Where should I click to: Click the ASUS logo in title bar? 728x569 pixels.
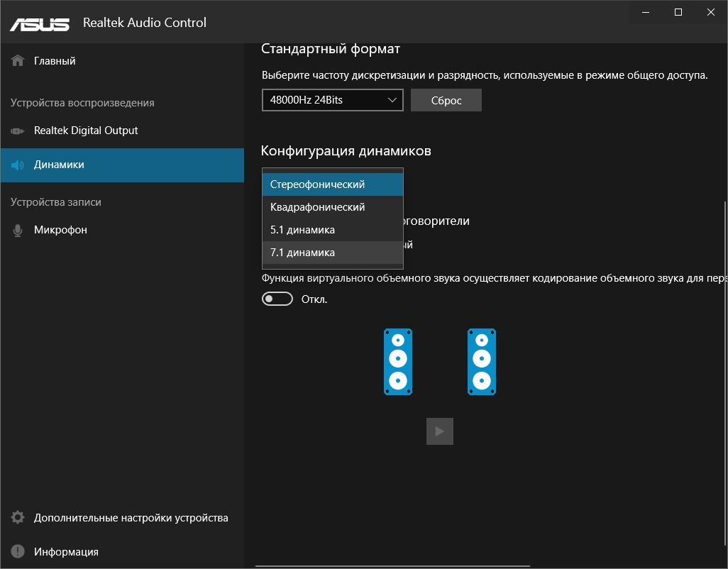(x=40, y=23)
